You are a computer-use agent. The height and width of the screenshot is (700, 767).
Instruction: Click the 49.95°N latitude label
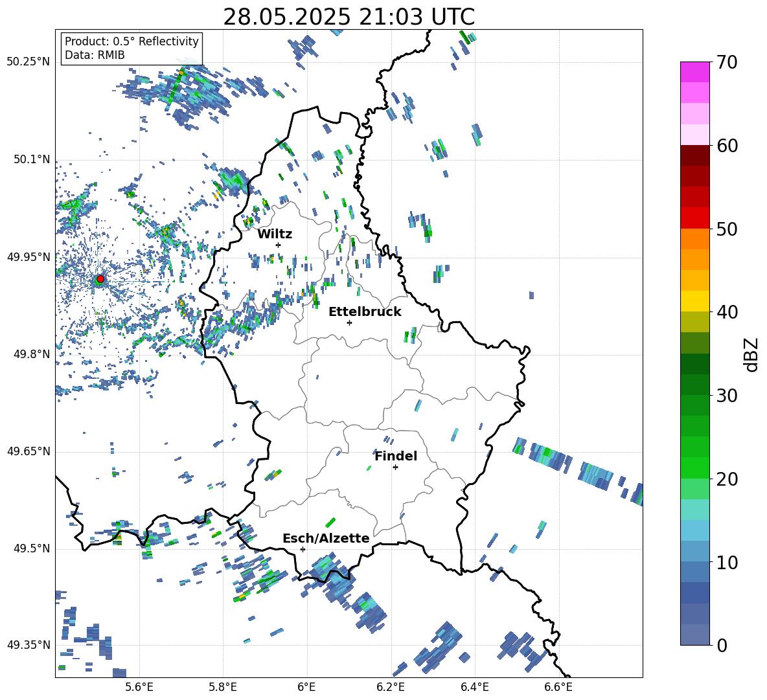point(29,256)
